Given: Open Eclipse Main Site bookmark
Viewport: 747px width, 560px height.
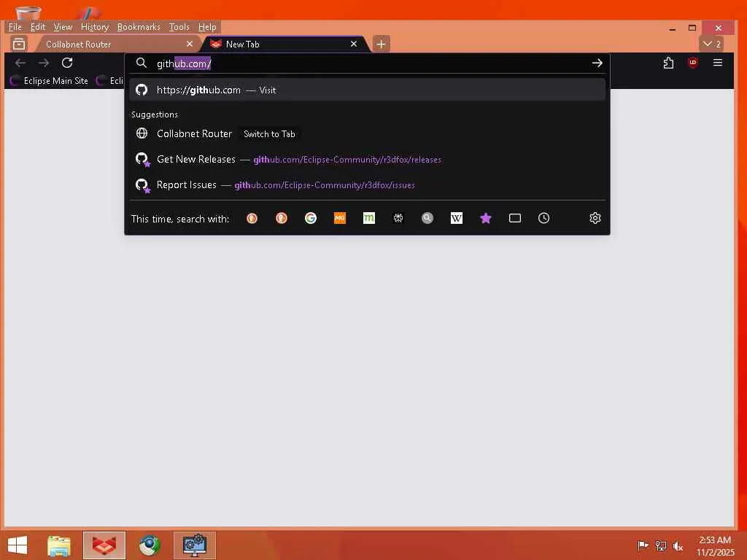Looking at the screenshot, I should coord(49,80).
